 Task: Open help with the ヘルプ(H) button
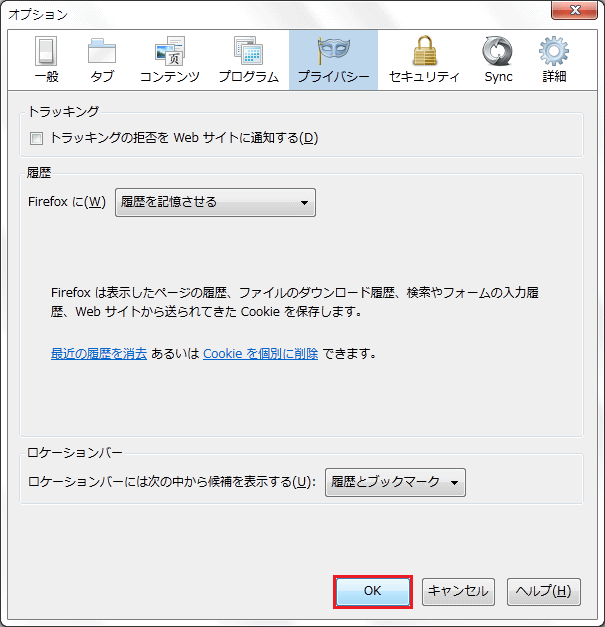[x=545, y=591]
